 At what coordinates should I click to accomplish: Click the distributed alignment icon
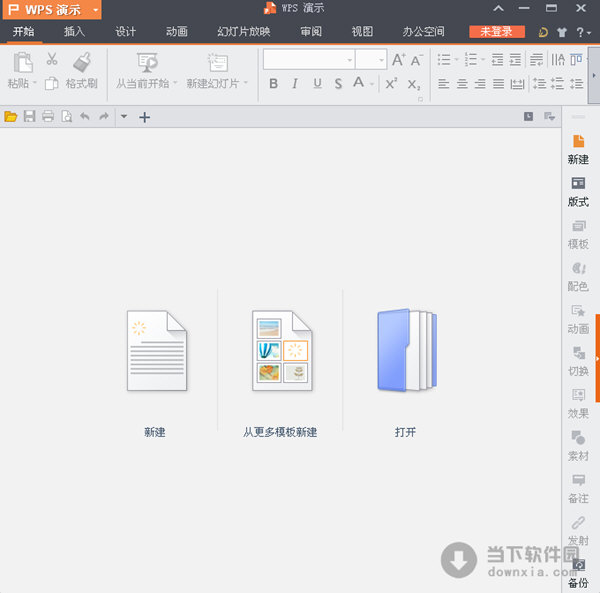coord(517,83)
